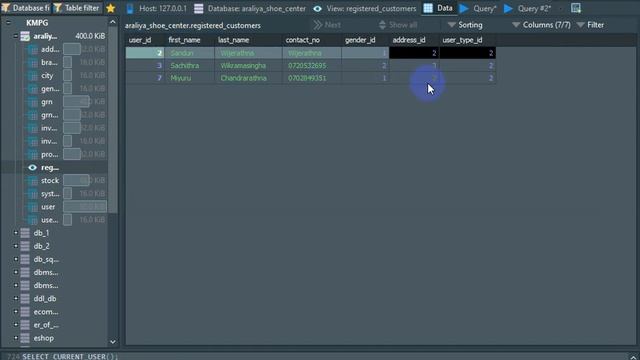
Task: Click the city table icon
Action: [x=33, y=76]
